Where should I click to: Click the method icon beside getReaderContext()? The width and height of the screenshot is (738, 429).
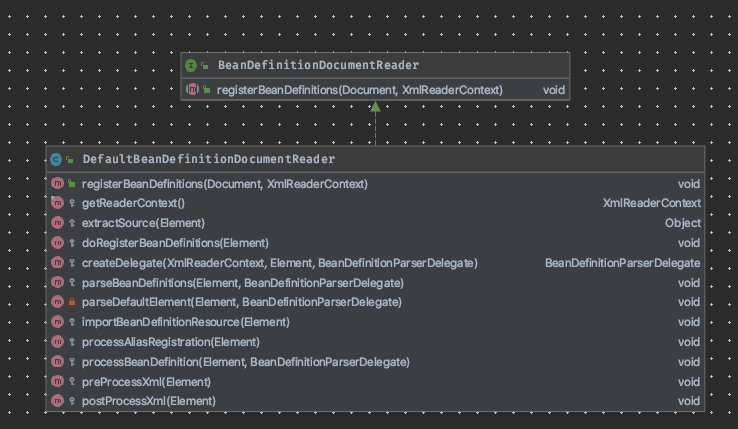pyautogui.click(x=57, y=202)
